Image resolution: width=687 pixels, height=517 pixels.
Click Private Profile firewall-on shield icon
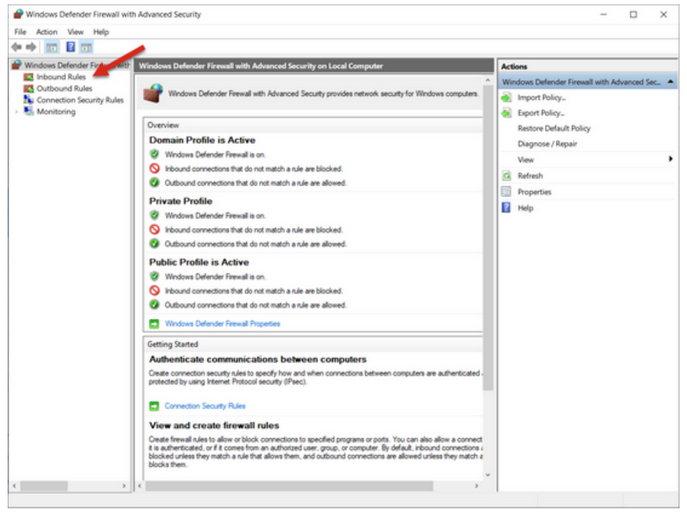[154, 215]
